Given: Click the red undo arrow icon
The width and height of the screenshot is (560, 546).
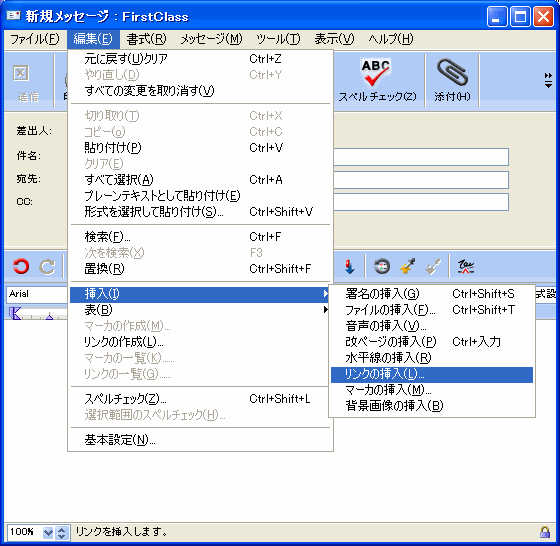Looking at the screenshot, I should [x=21, y=266].
